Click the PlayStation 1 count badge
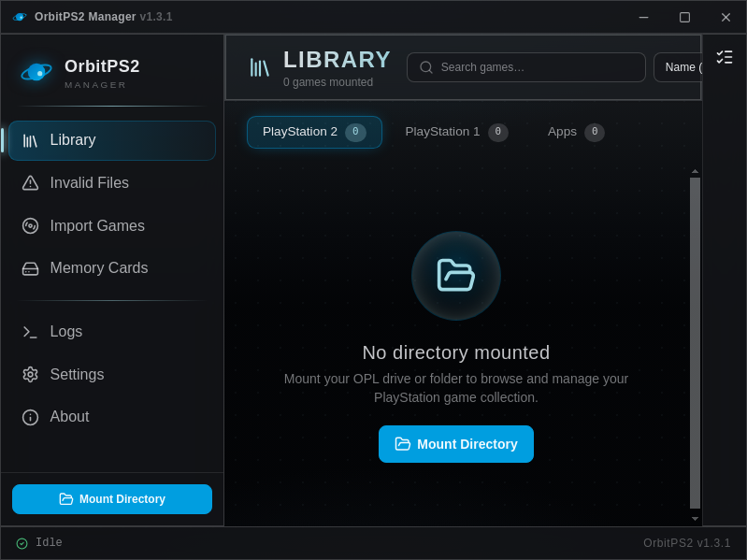 [x=497, y=132]
